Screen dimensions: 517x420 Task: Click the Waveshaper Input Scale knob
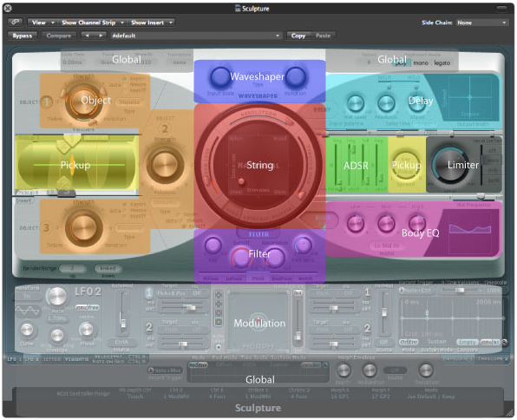[219, 77]
